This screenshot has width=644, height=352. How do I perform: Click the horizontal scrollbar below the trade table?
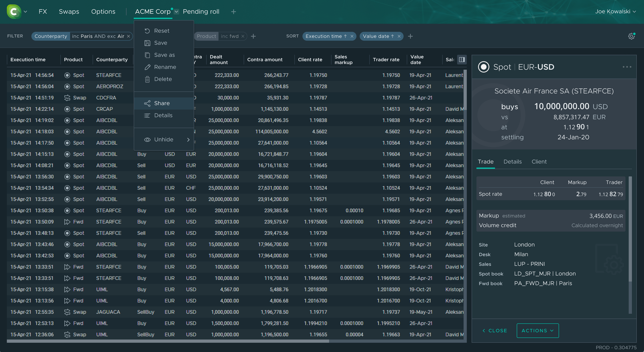[x=168, y=341]
